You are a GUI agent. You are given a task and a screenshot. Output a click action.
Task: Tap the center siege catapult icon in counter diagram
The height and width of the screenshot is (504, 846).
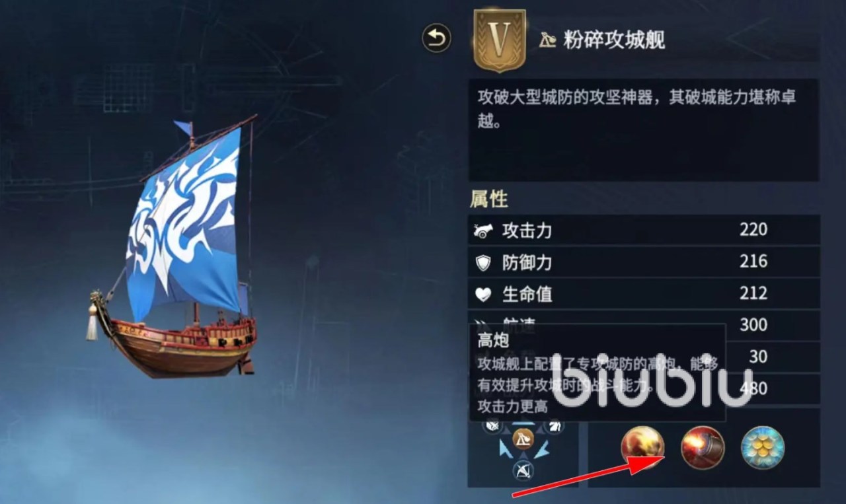(x=523, y=437)
